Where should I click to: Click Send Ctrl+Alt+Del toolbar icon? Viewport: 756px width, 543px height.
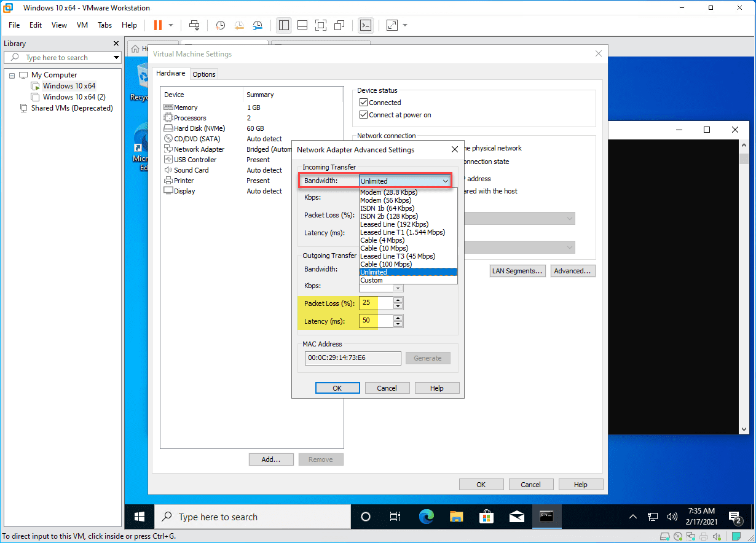click(194, 25)
